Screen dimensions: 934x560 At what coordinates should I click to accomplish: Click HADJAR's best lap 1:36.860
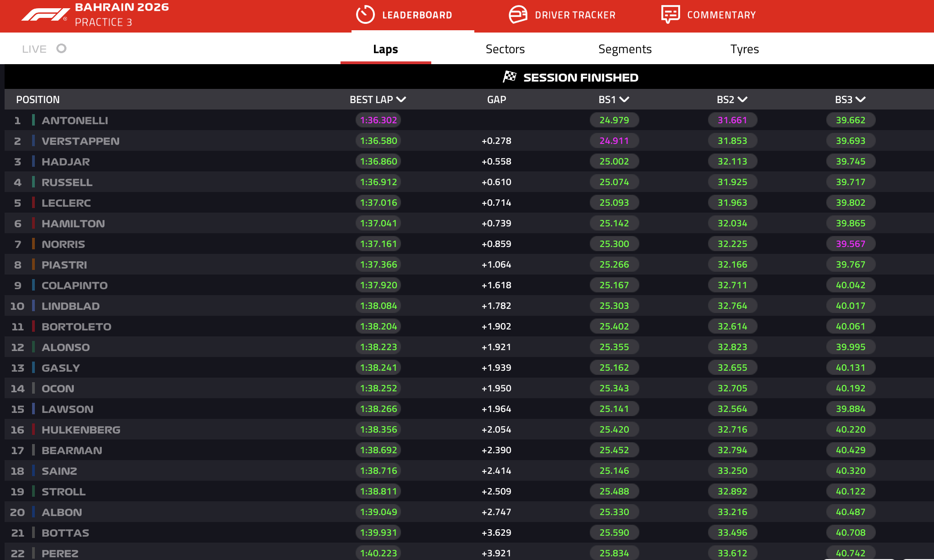379,161
